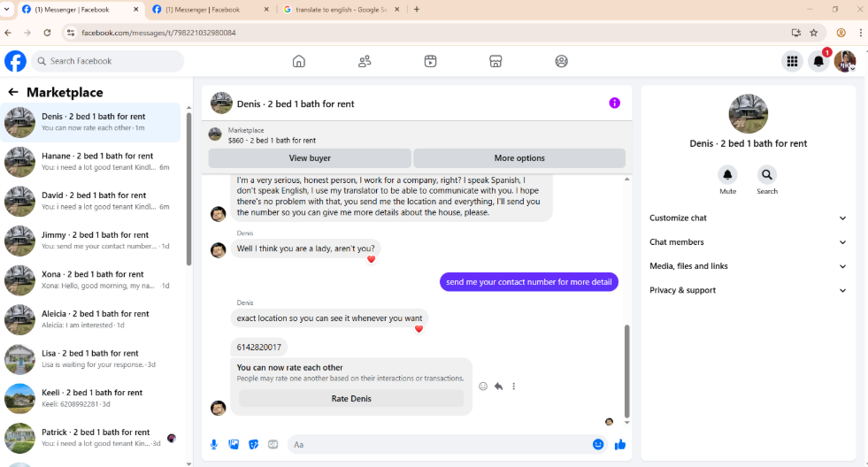
Task: Click the chat messages scrollbar
Action: 626,371
